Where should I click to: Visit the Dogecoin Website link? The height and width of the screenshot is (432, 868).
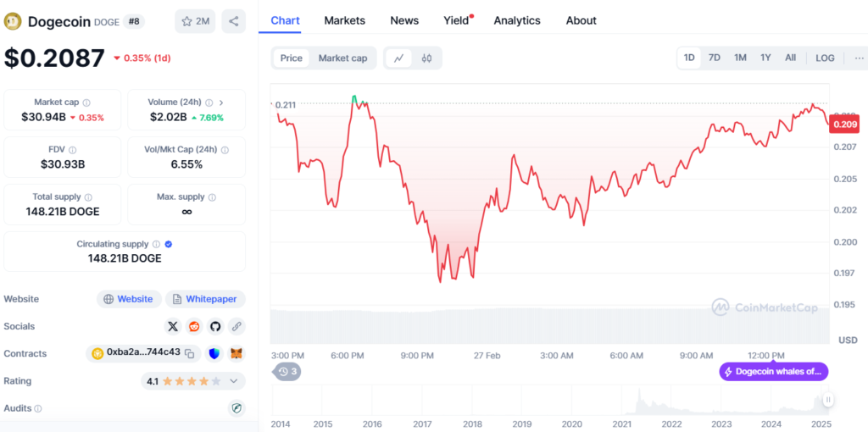pos(129,299)
